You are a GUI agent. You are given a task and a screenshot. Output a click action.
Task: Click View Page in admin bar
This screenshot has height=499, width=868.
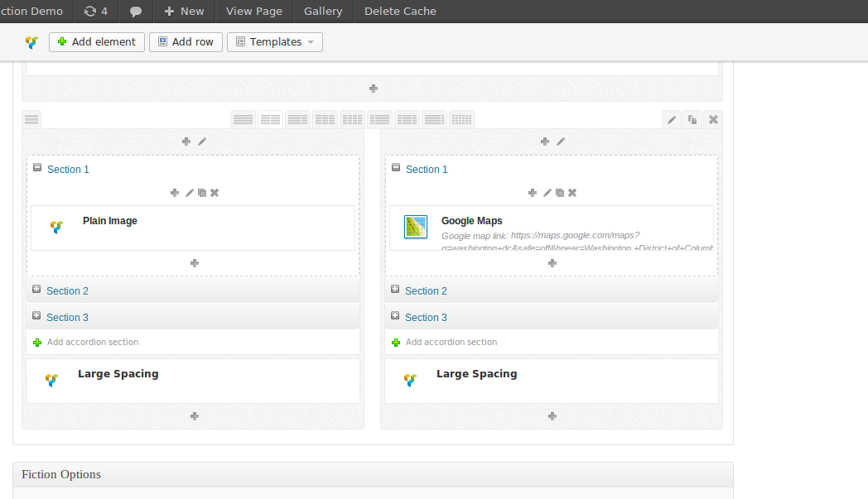click(254, 11)
